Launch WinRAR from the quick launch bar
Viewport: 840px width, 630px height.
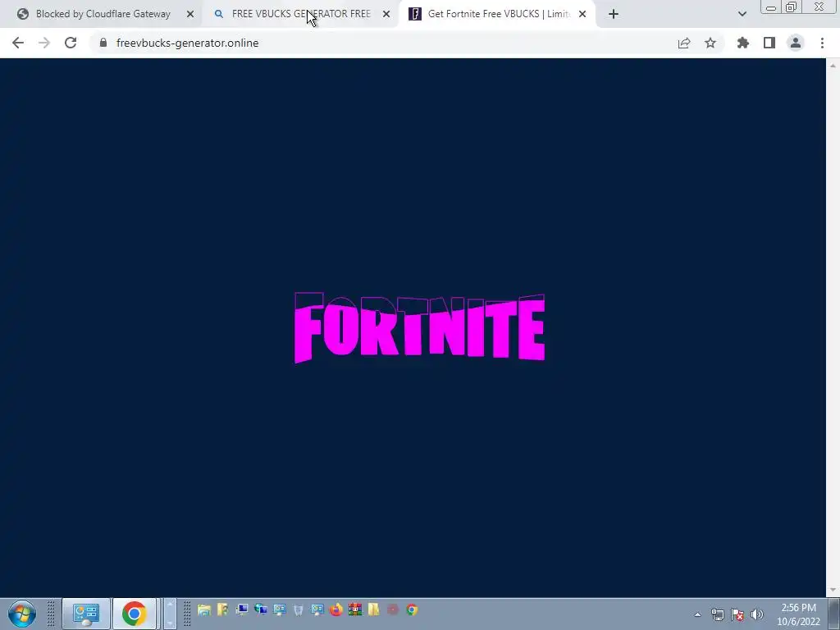point(354,609)
